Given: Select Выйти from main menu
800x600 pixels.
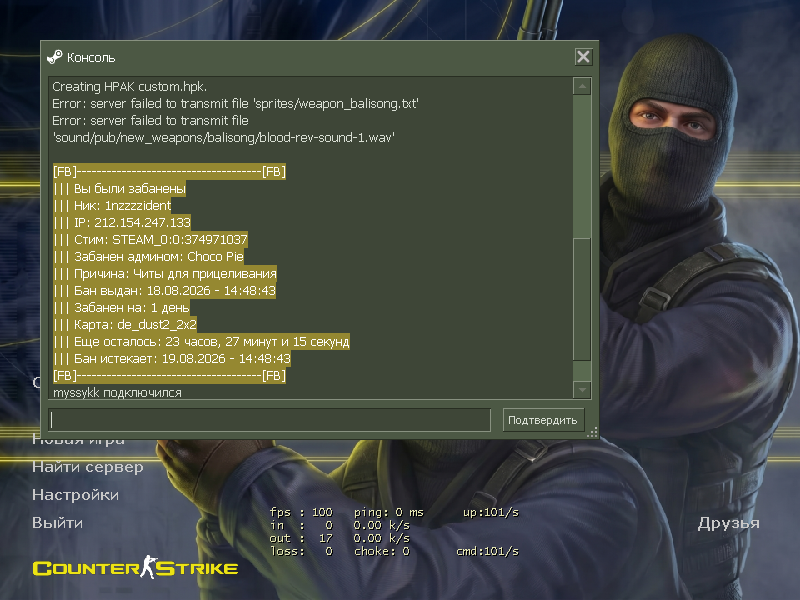Looking at the screenshot, I should click(57, 523).
